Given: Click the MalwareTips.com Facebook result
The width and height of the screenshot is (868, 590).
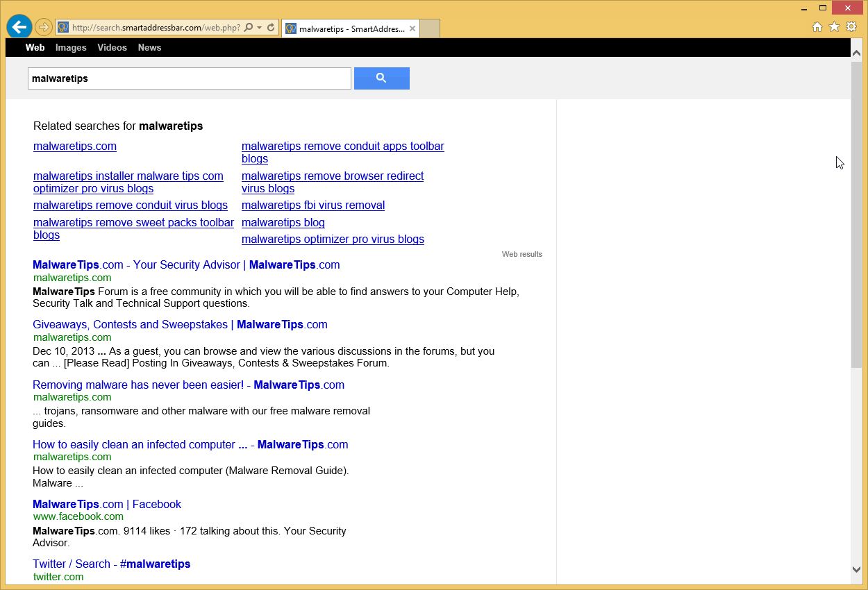Looking at the screenshot, I should point(107,504).
